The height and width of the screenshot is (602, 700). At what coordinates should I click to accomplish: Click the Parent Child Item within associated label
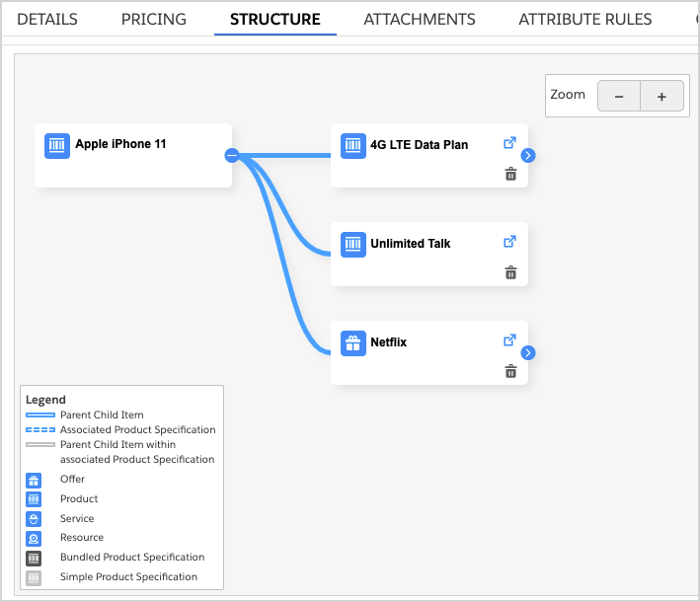[137, 452]
